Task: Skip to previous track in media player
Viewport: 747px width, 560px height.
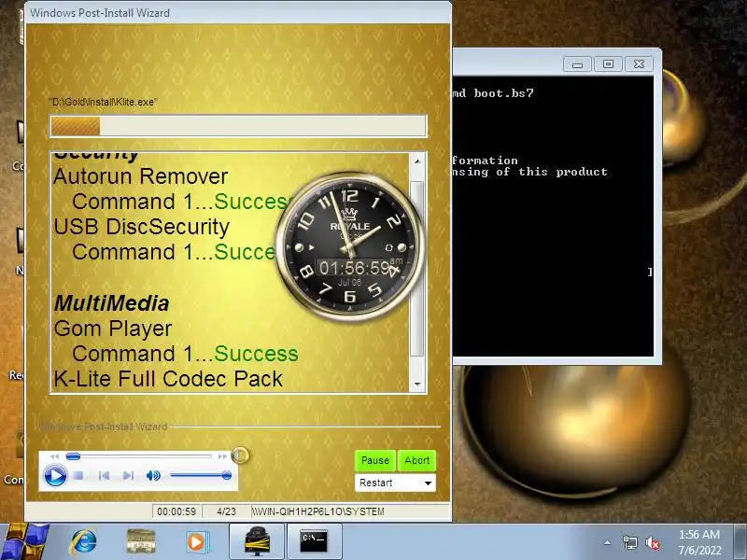Action: pyautogui.click(x=104, y=475)
